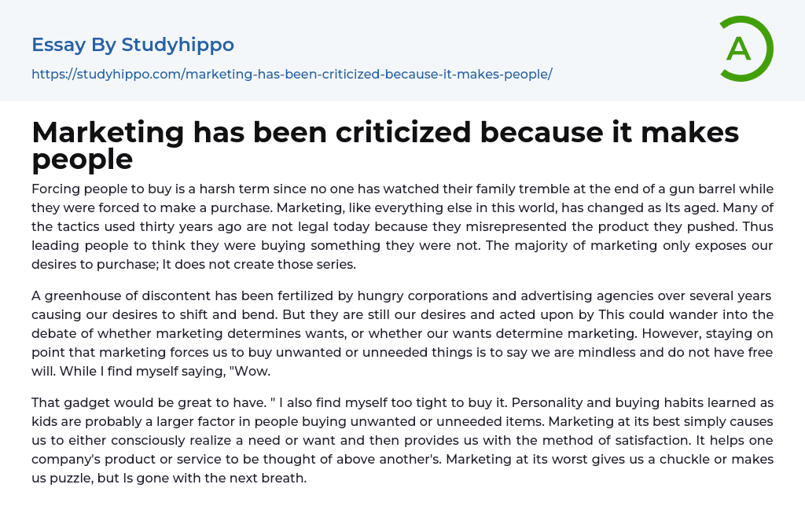Screen dimensions: 805x532
Task: Click the last line ending "next breath."
Action: tap(169, 477)
